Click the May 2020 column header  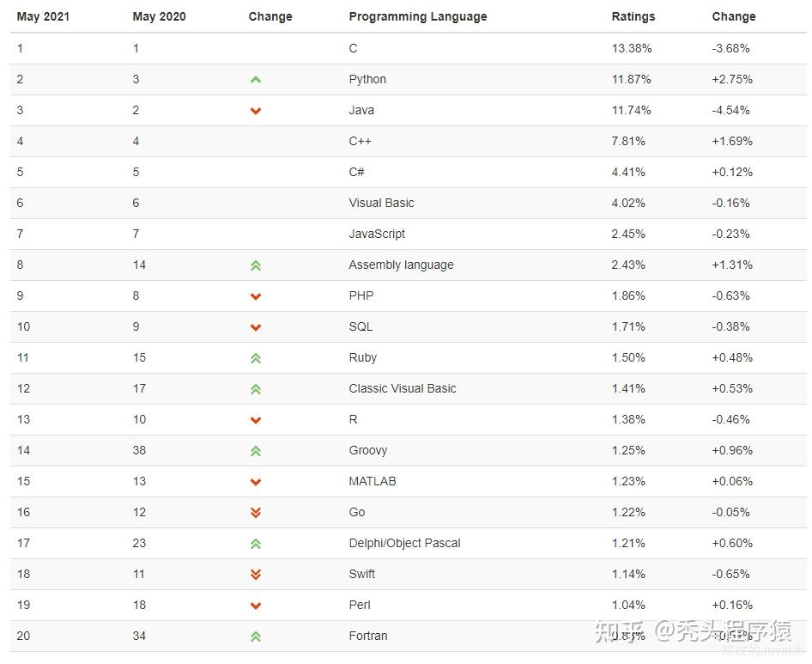click(159, 16)
